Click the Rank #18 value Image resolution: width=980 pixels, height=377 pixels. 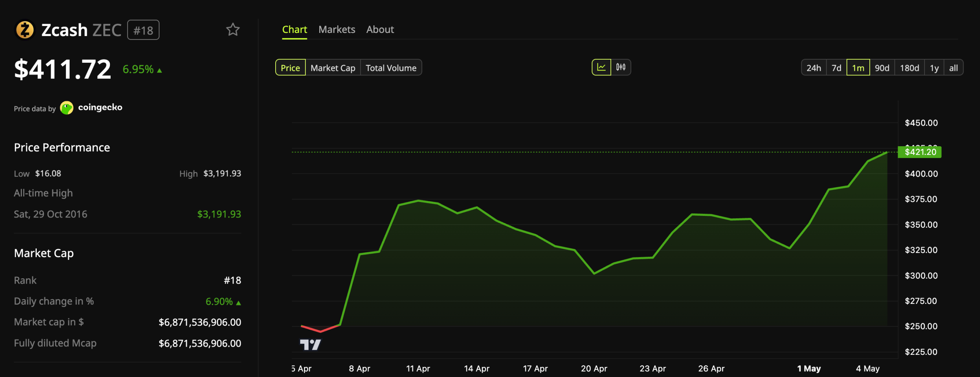click(x=232, y=280)
